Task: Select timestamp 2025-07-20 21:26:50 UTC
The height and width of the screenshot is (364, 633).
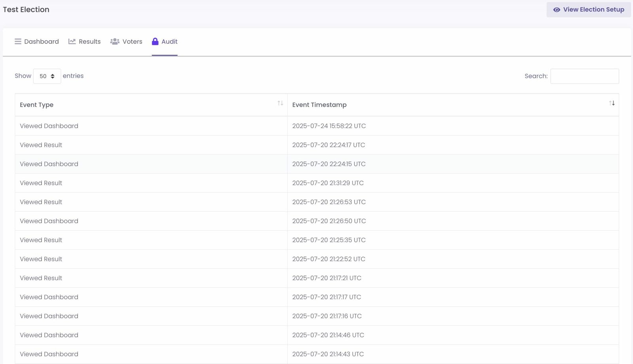Action: click(329, 221)
